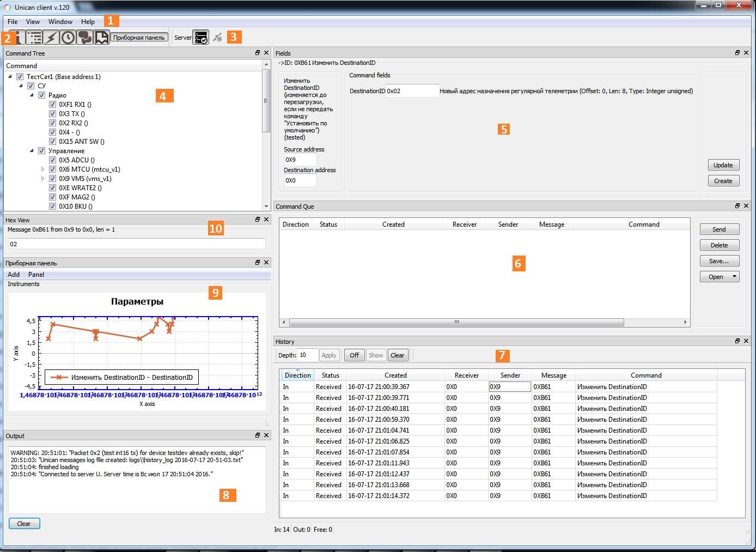Click the speech bubbles toolbar icon
756x552 pixels.
coord(85,37)
